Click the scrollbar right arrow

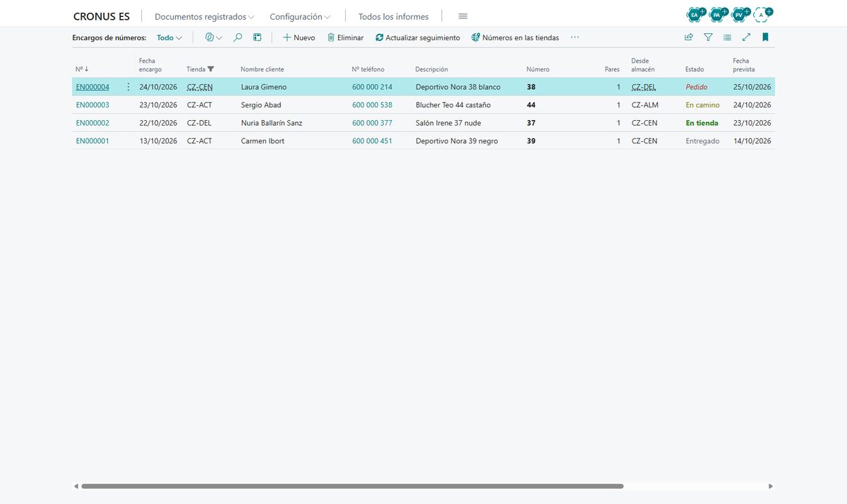tap(770, 486)
